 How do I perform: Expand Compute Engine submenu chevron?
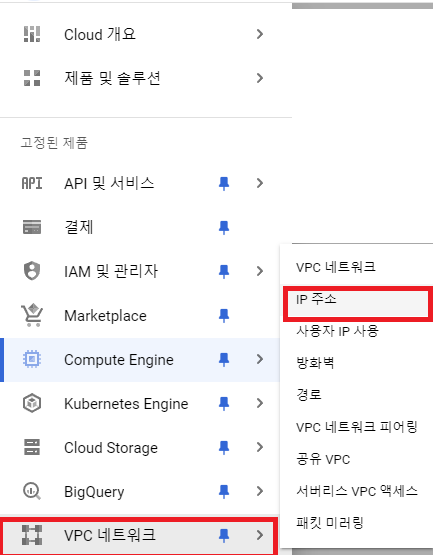pos(260,359)
